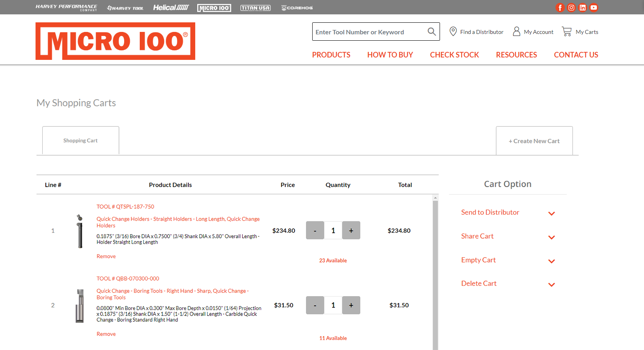
Task: Expand the Send to Distributor chevron
Action: 552,214
